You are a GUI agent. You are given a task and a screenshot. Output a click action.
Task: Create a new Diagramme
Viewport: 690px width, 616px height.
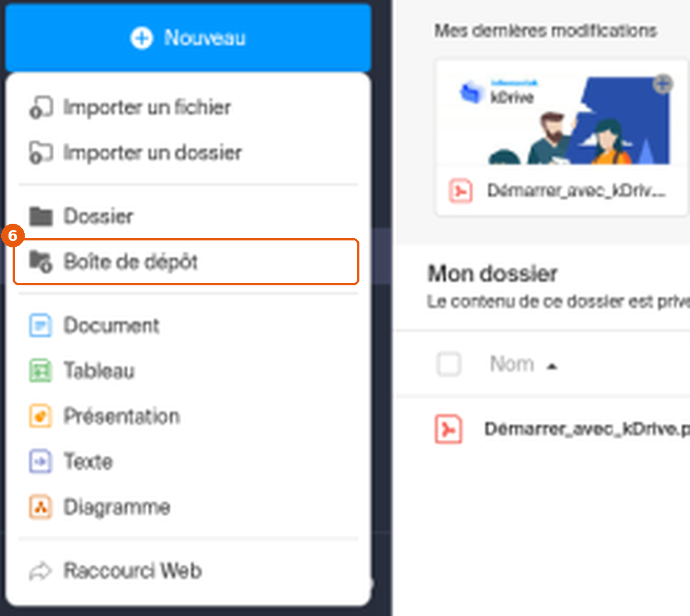pos(188,507)
